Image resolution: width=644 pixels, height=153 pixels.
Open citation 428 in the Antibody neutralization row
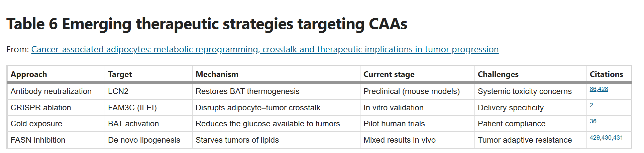(603, 89)
